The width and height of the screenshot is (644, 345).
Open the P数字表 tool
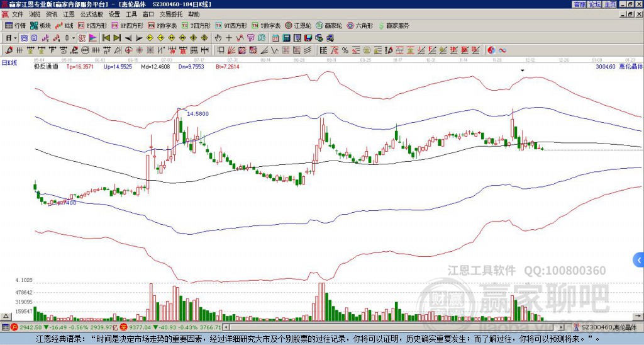(163, 25)
